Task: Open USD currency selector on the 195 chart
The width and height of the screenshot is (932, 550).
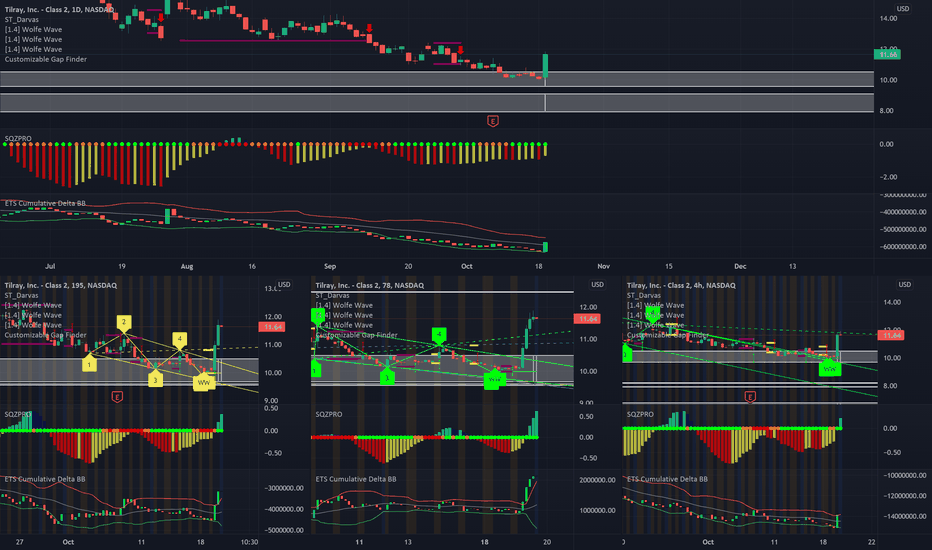Action: [x=285, y=284]
